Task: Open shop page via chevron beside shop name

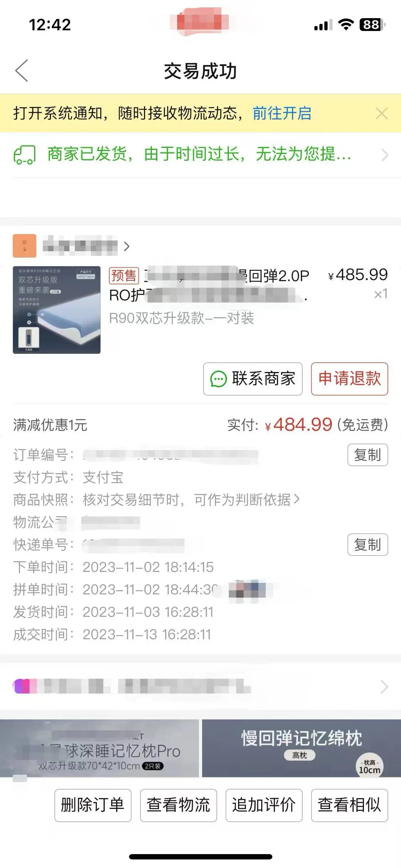Action: (126, 246)
